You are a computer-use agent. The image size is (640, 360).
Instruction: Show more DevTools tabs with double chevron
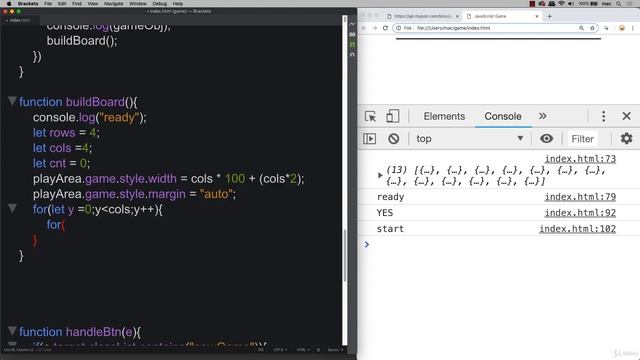click(x=542, y=116)
